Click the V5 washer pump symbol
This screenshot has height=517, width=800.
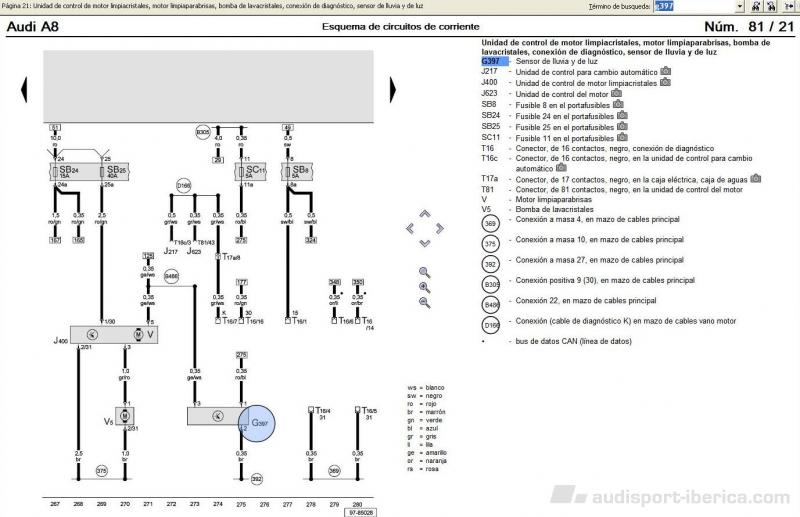124,416
